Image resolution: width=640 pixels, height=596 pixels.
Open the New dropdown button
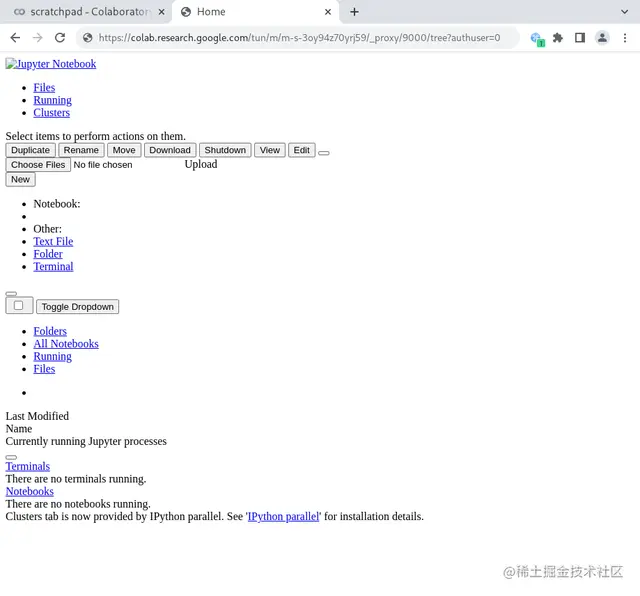[x=20, y=180]
